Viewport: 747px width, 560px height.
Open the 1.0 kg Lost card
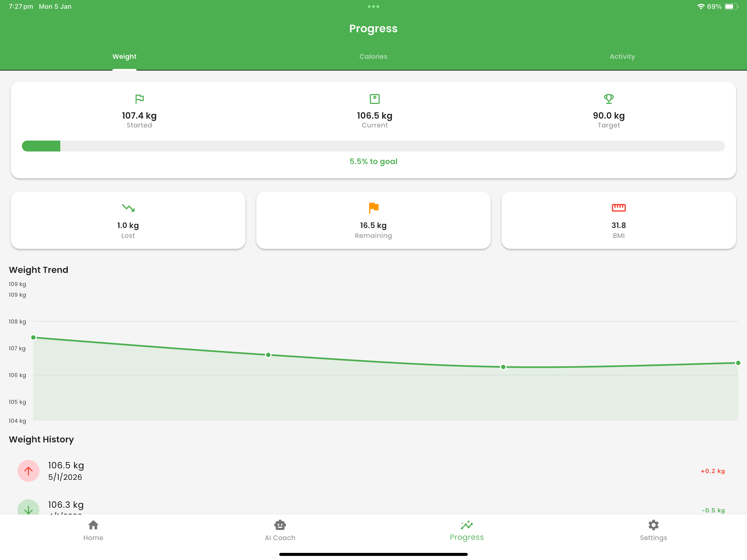click(x=128, y=220)
